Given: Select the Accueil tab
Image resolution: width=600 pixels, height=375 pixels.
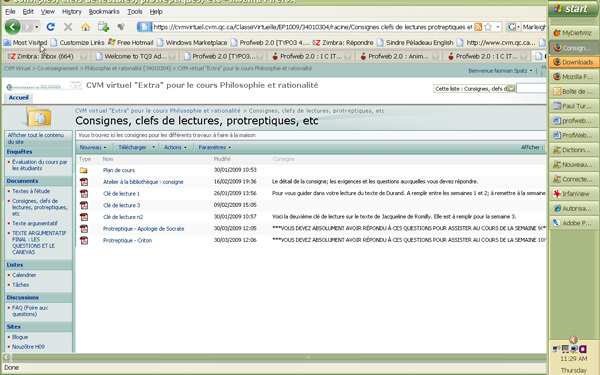Looking at the screenshot, I should coord(18,98).
